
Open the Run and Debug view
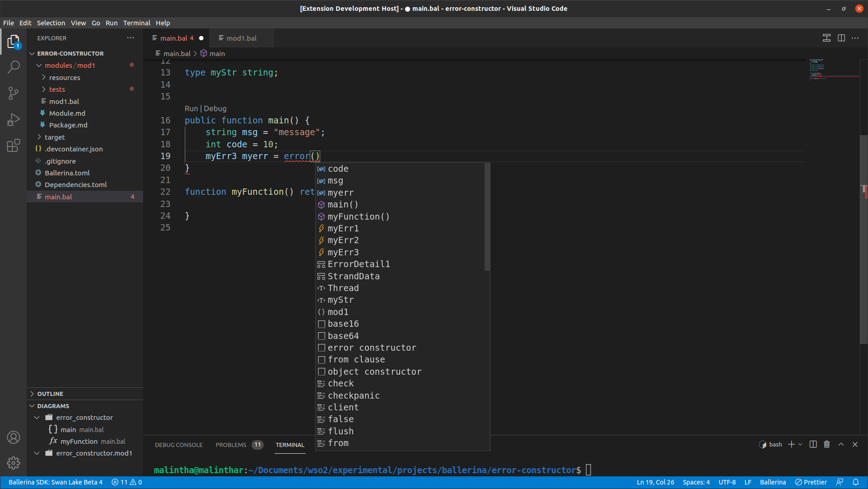tap(14, 120)
